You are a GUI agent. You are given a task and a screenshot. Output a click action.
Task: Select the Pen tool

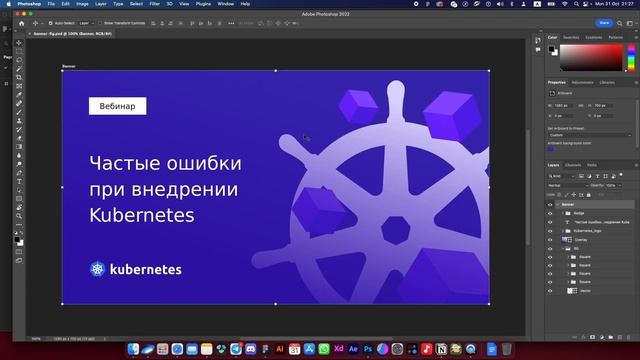pos(19,173)
